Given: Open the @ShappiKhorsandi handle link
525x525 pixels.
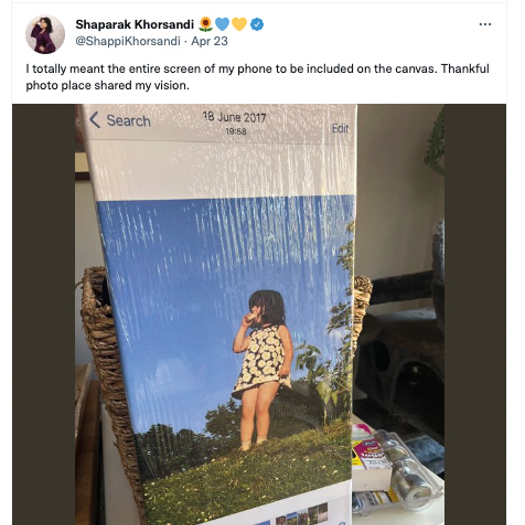Looking at the screenshot, I should [128, 41].
